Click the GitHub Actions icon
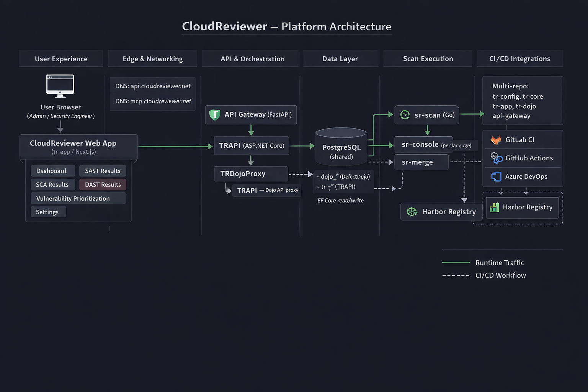 [x=497, y=158]
